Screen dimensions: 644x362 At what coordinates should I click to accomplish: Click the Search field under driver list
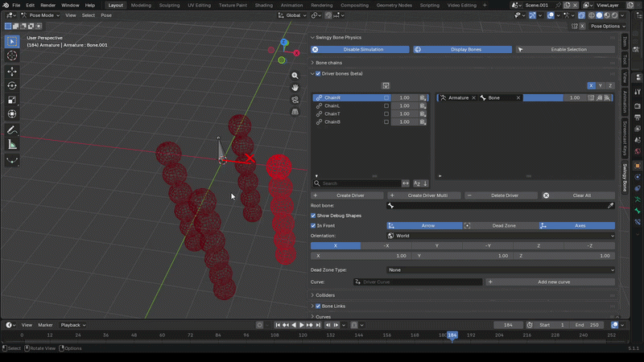point(357,183)
